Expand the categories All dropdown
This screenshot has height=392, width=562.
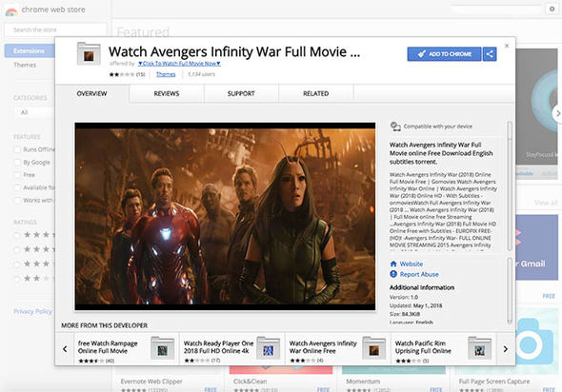click(x=34, y=112)
